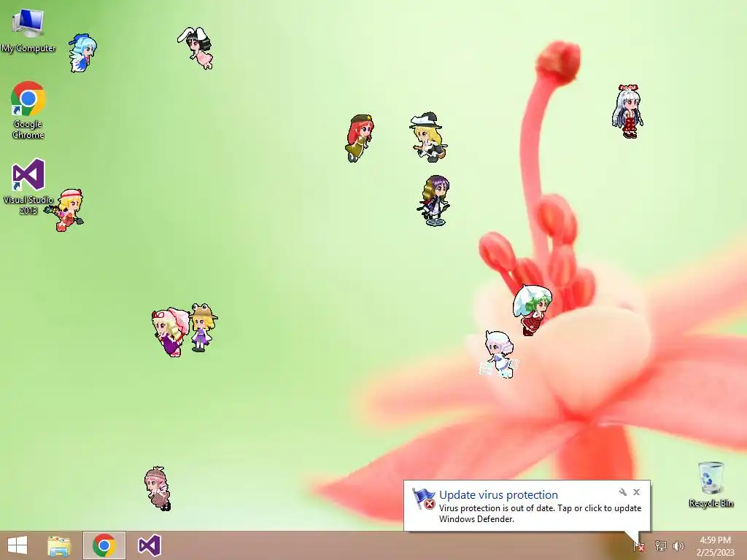
Task: Launch Visual Studio from the taskbar
Action: pos(149,545)
